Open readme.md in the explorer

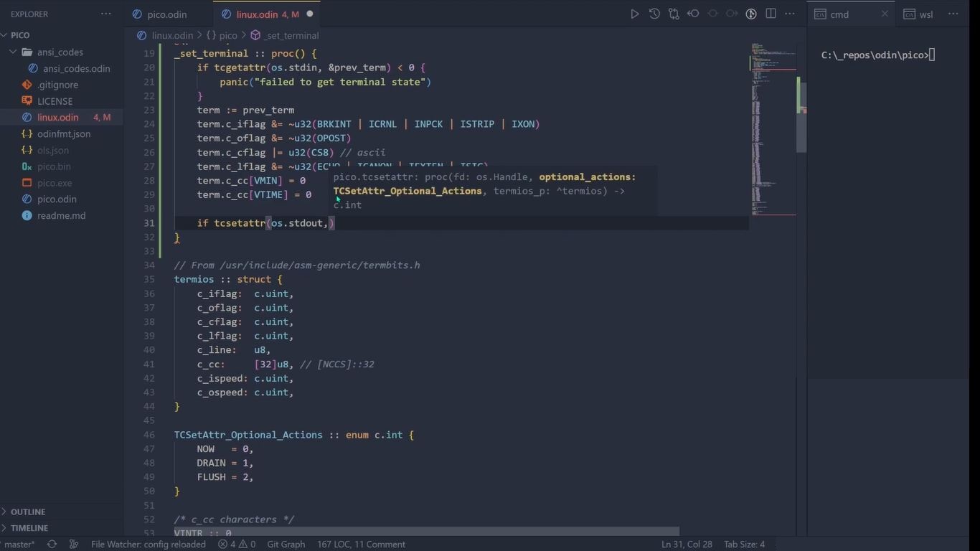61,215
